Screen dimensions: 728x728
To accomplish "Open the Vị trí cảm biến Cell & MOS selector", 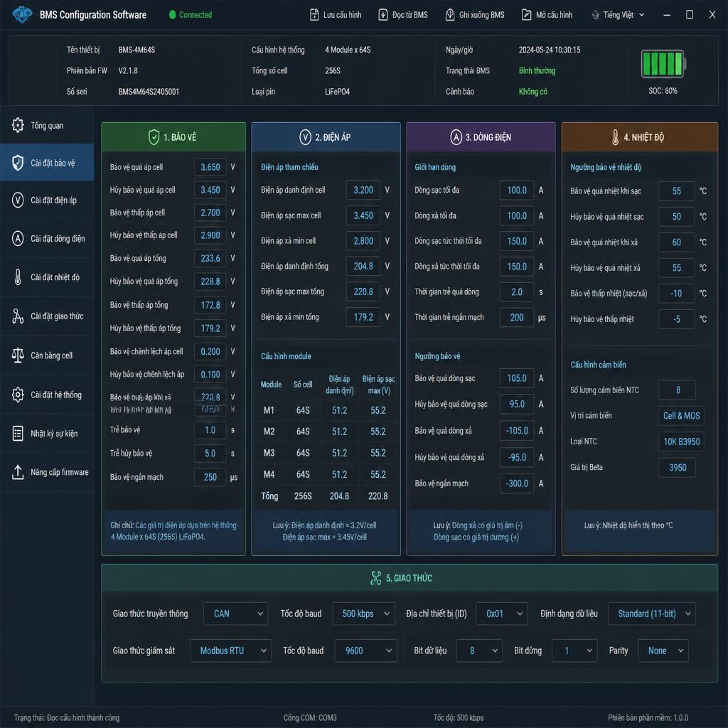I will coord(681,415).
